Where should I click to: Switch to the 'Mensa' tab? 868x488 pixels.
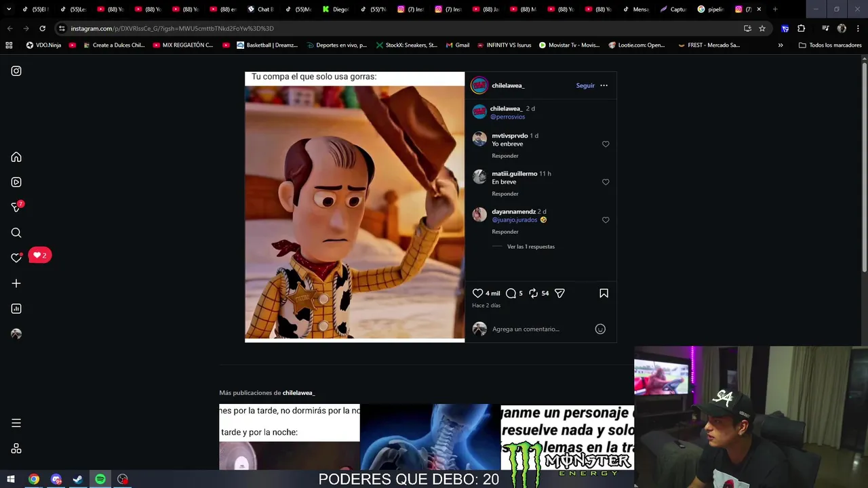(636, 9)
